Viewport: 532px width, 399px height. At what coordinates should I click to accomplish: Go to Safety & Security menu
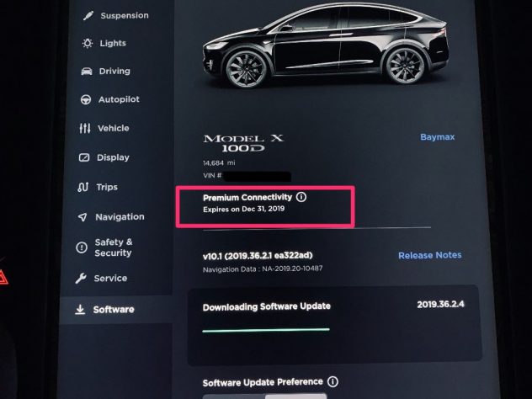coord(114,247)
